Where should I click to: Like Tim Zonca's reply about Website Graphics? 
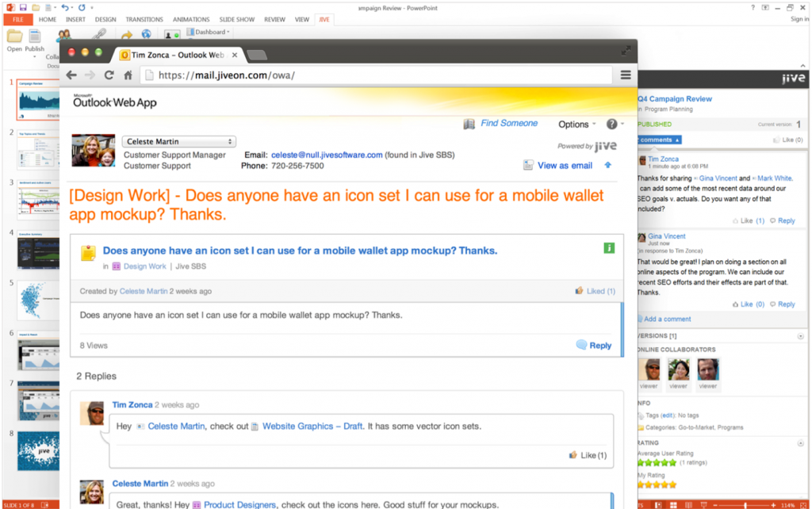pos(588,456)
